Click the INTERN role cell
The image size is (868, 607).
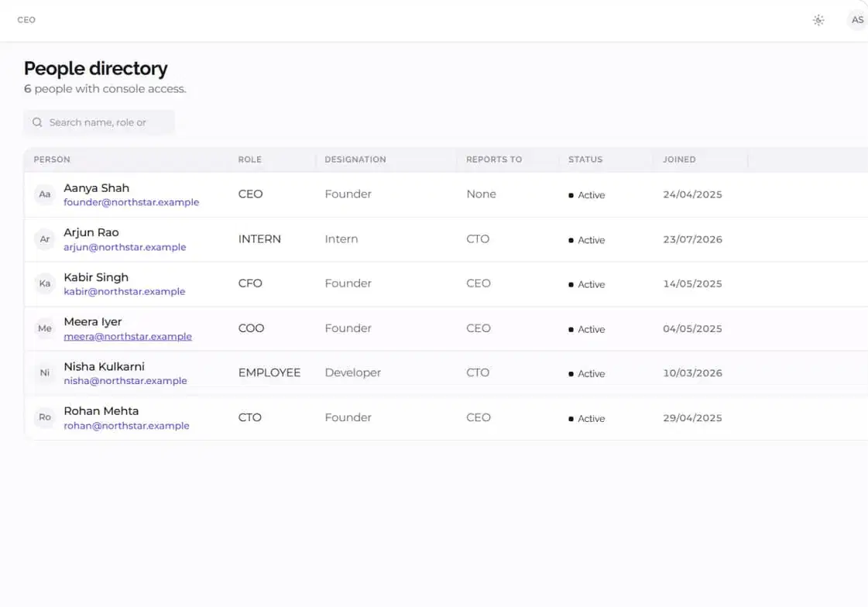click(259, 239)
